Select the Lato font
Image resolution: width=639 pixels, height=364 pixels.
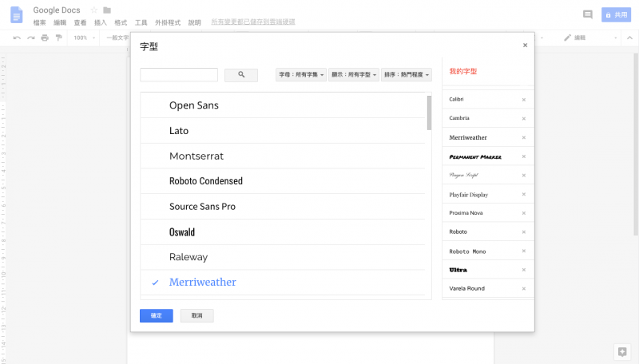[283, 131]
